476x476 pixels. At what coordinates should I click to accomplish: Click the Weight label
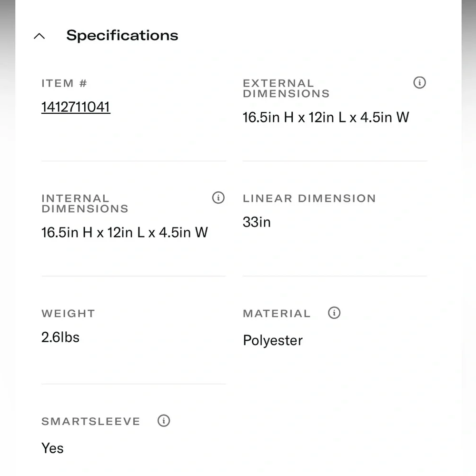click(x=68, y=313)
